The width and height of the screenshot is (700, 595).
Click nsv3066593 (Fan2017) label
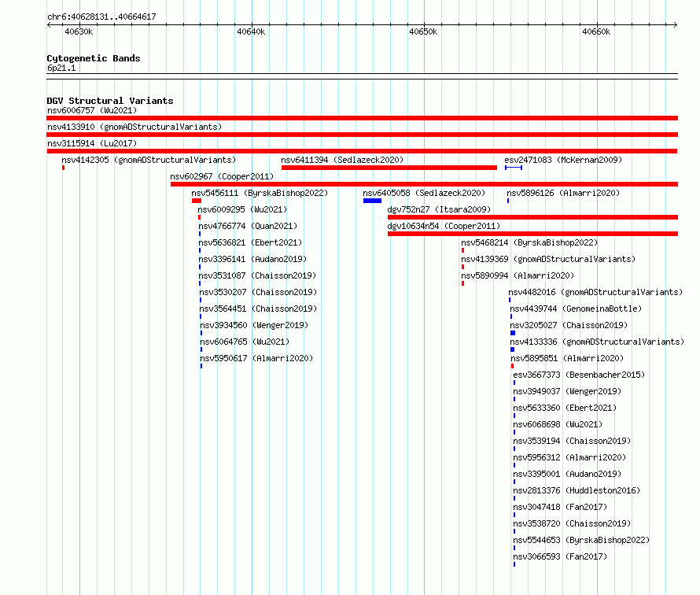[560, 556]
